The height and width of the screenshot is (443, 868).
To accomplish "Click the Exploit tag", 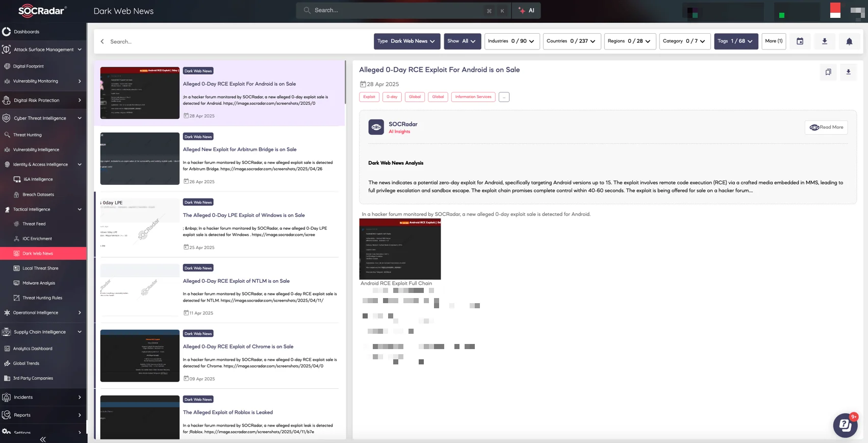I will coord(369,97).
